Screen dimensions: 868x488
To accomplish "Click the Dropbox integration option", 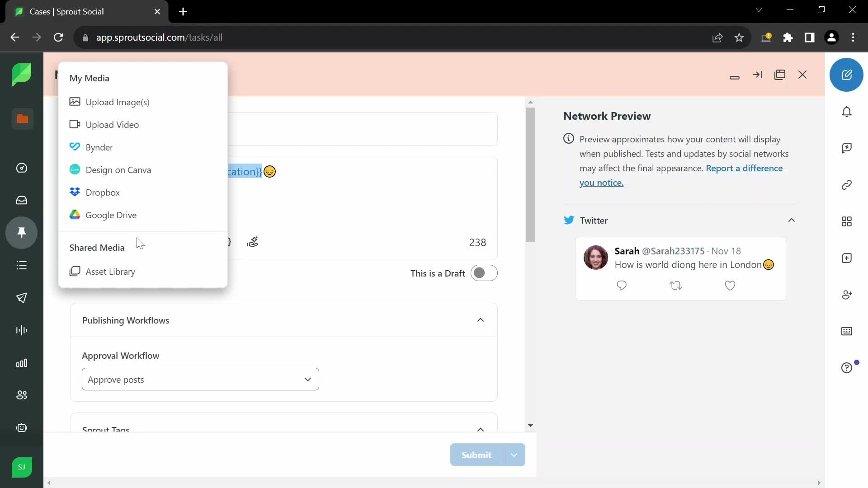I will click(x=103, y=192).
